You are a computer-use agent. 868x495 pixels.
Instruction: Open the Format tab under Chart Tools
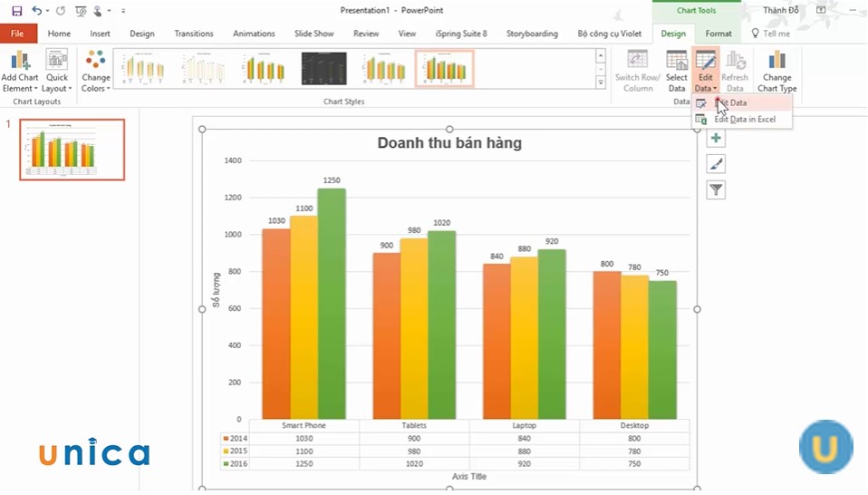pyautogui.click(x=719, y=34)
